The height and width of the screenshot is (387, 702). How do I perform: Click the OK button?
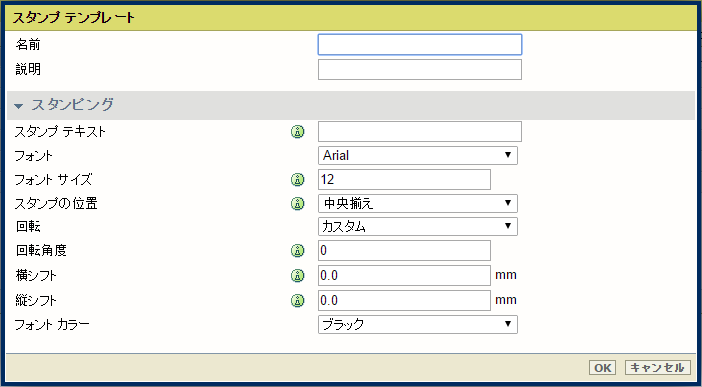click(602, 368)
